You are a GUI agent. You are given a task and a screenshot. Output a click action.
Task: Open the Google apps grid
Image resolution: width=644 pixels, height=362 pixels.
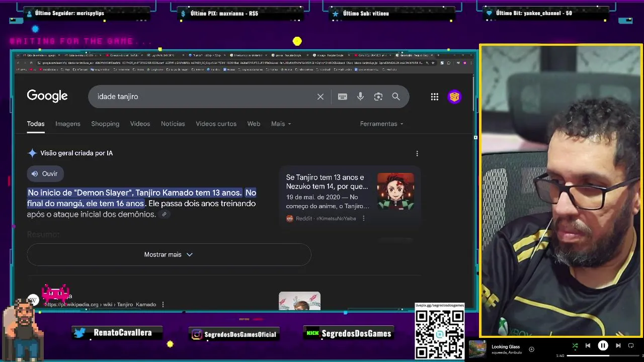[435, 97]
